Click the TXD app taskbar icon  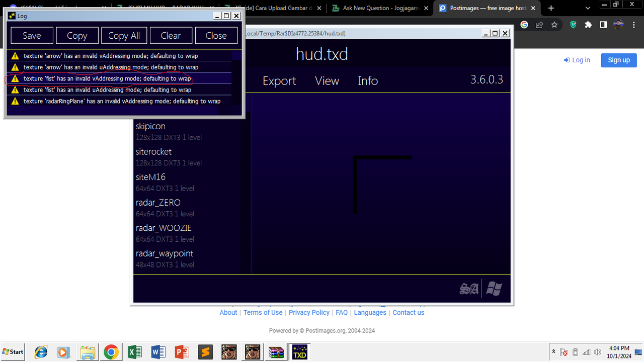tap(299, 351)
